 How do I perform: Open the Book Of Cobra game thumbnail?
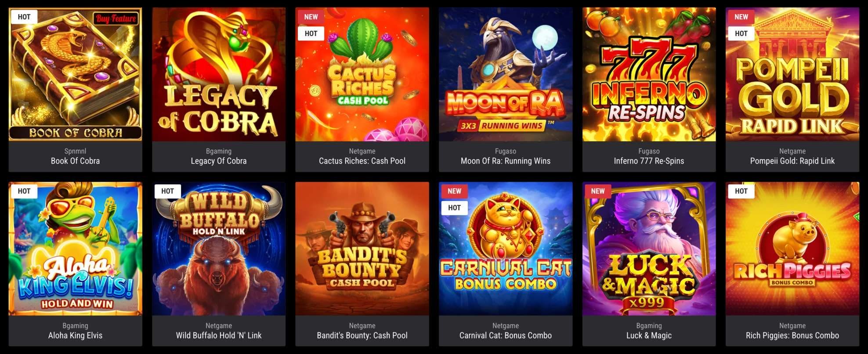pos(75,74)
